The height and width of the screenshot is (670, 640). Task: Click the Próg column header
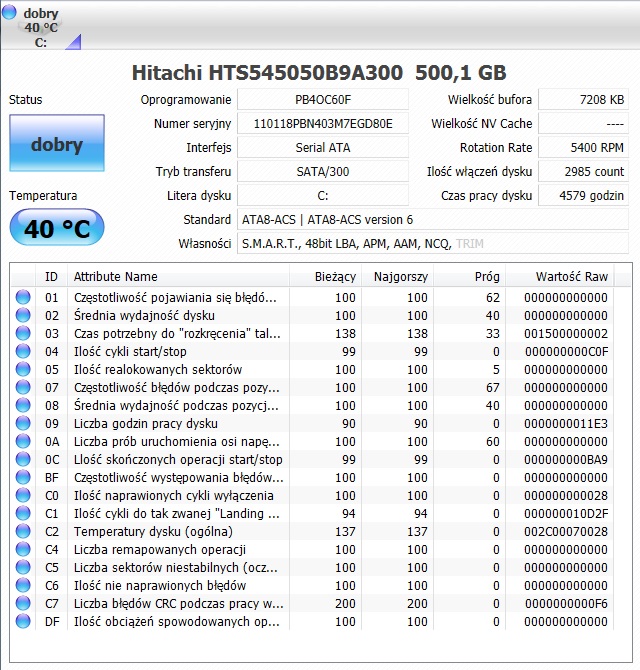pyautogui.click(x=470, y=276)
